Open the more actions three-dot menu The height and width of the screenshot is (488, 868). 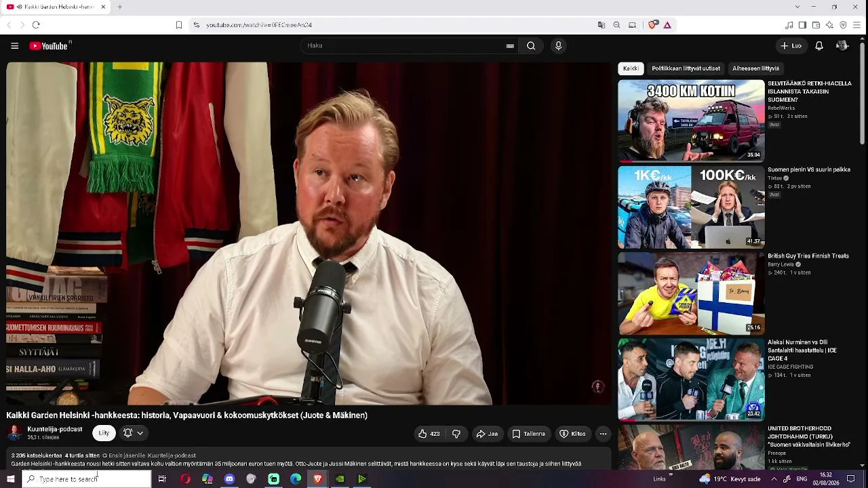[603, 434]
